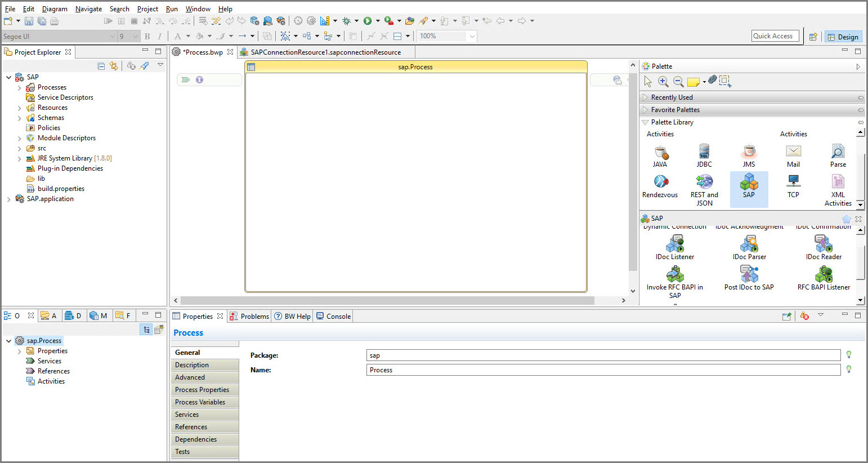Pick the IDoc Parser activity

[749, 248]
